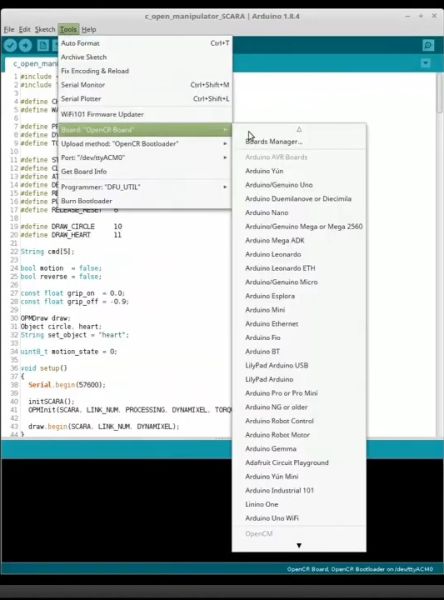Click Get Board Info
The image size is (444, 600).
[145, 171]
